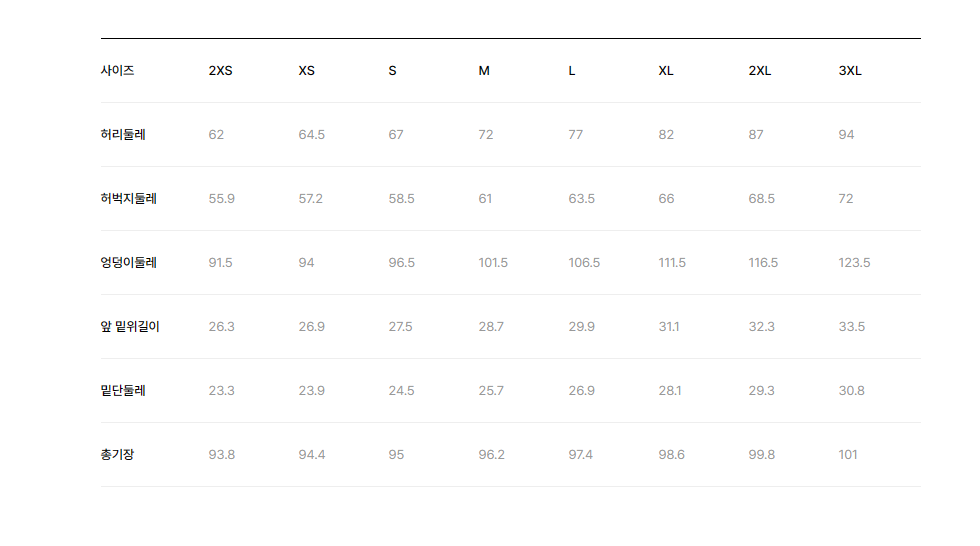Select front rise value 27.5 for S

click(400, 327)
